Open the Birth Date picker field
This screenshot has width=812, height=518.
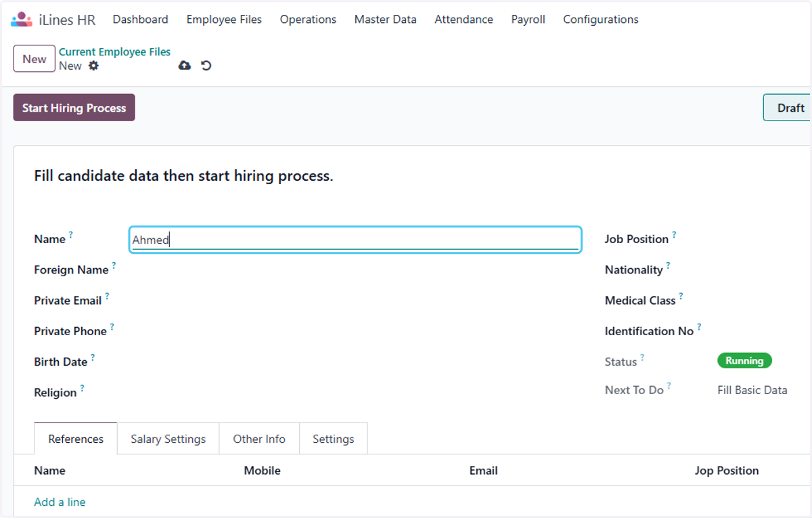pyautogui.click(x=355, y=362)
